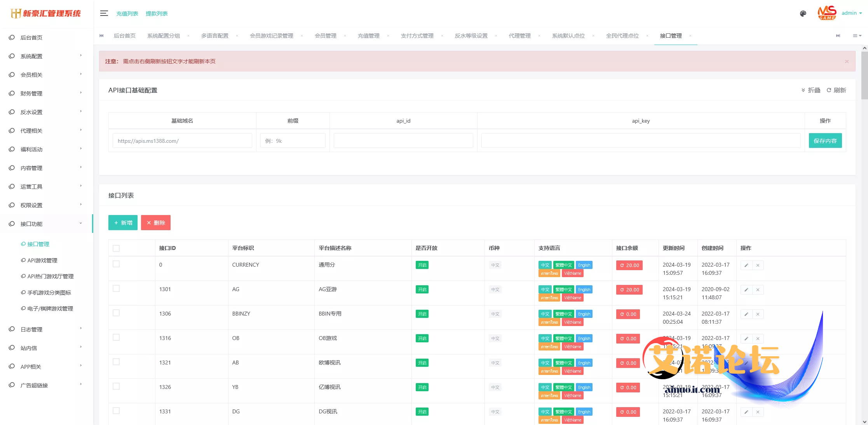Collapse the API config panel via 折叠

[x=811, y=90]
